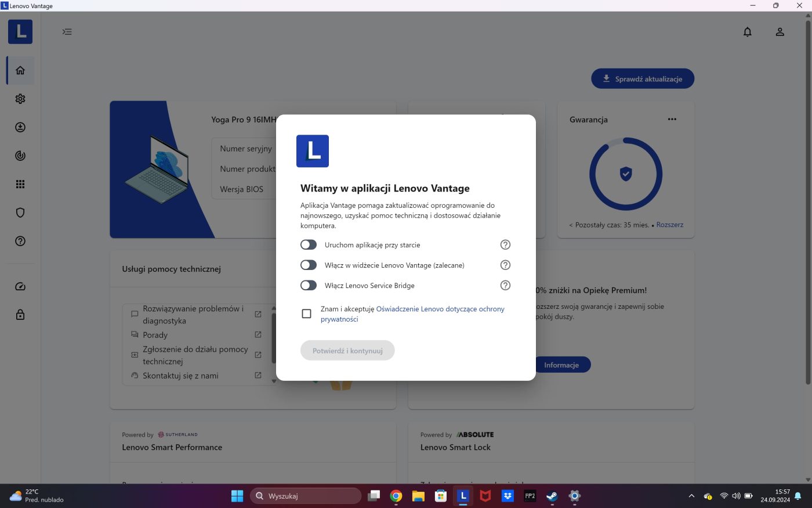This screenshot has height=508, width=812.
Task: Click Potwierdź i kontynuuj button
Action: pos(347,351)
